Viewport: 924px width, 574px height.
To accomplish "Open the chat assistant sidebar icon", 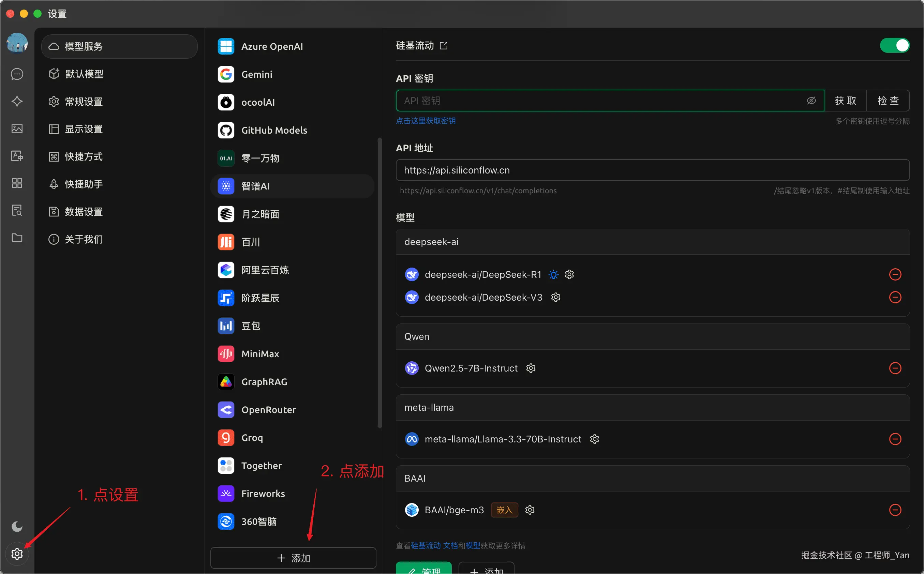I will (17, 74).
